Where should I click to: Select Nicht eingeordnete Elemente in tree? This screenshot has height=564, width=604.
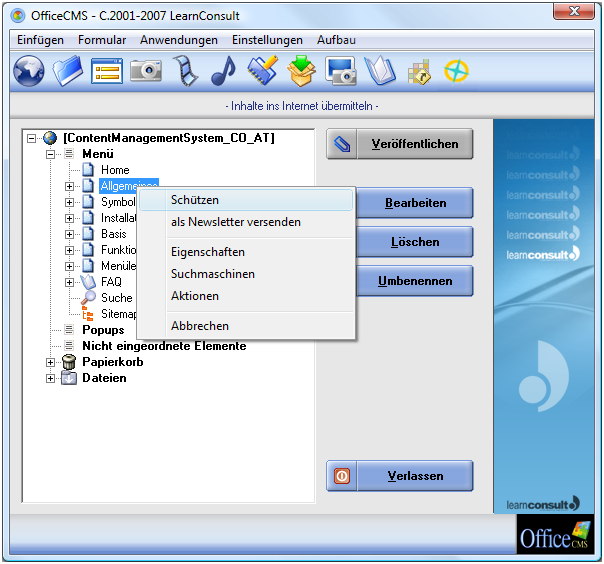pos(164,346)
